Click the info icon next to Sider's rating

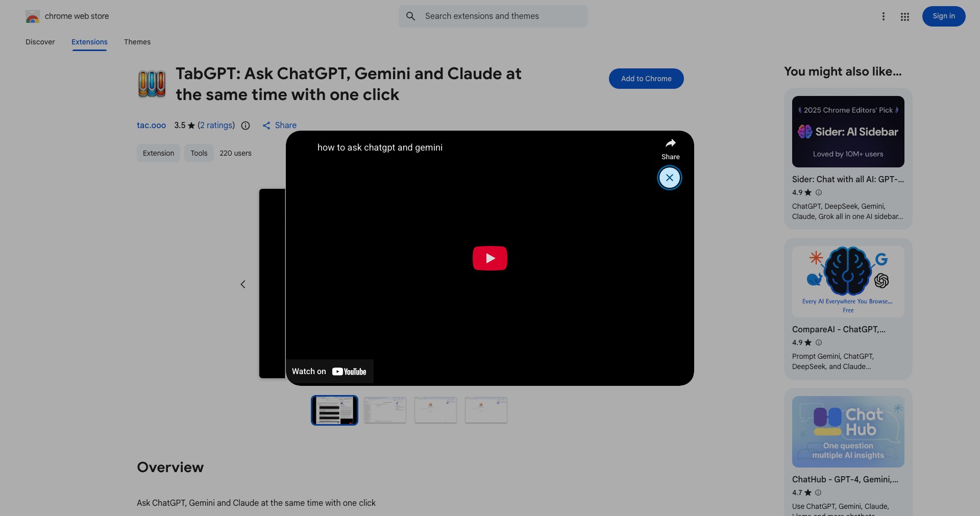click(x=819, y=192)
